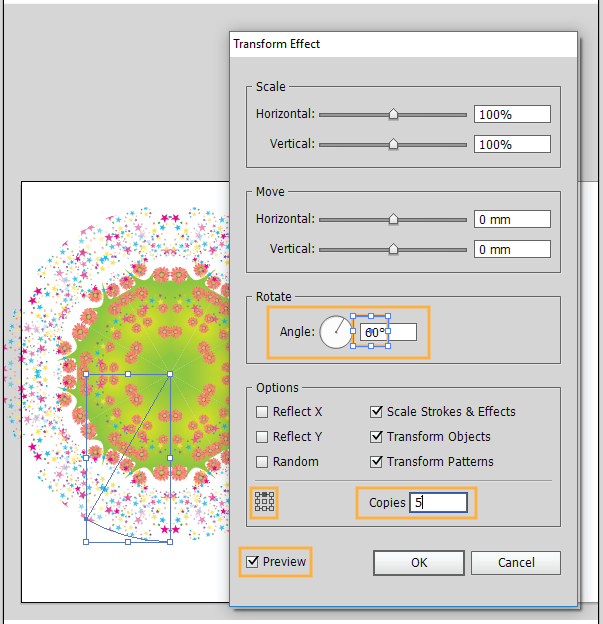The height and width of the screenshot is (624, 603).
Task: Click the Cancel button
Action: [x=516, y=563]
